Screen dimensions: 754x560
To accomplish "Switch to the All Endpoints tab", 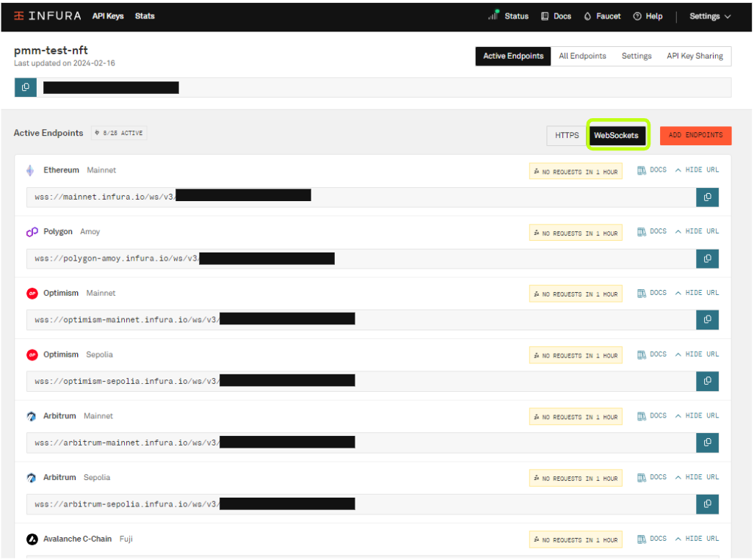I will coord(582,57).
